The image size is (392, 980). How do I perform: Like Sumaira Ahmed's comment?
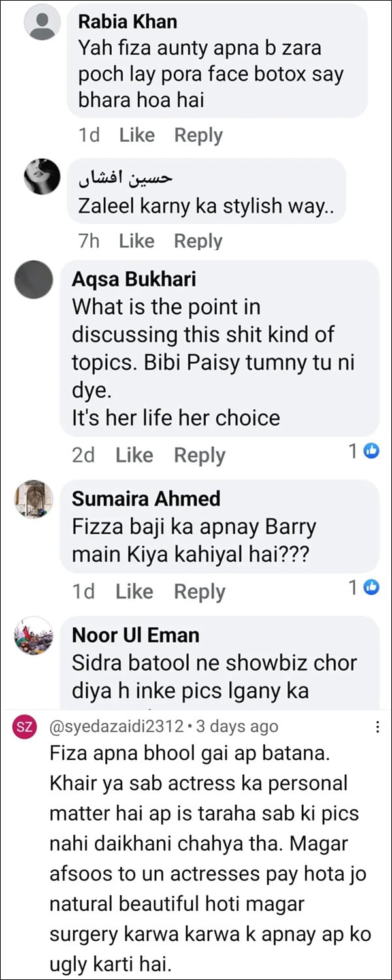[134, 592]
